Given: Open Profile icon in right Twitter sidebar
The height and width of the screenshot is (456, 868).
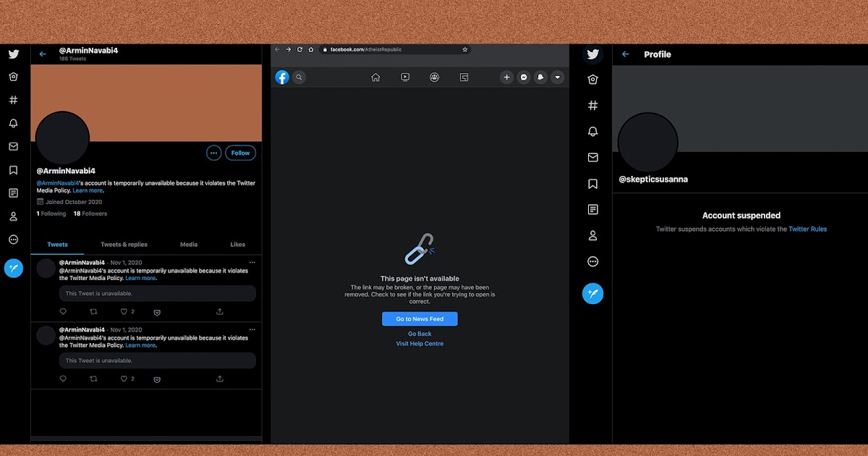Looking at the screenshot, I should tap(593, 236).
